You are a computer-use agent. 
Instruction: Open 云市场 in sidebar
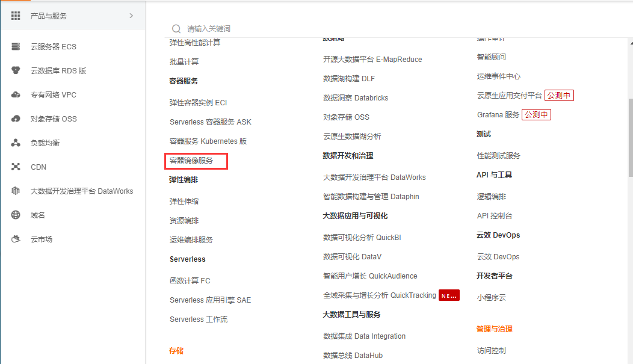coord(42,239)
